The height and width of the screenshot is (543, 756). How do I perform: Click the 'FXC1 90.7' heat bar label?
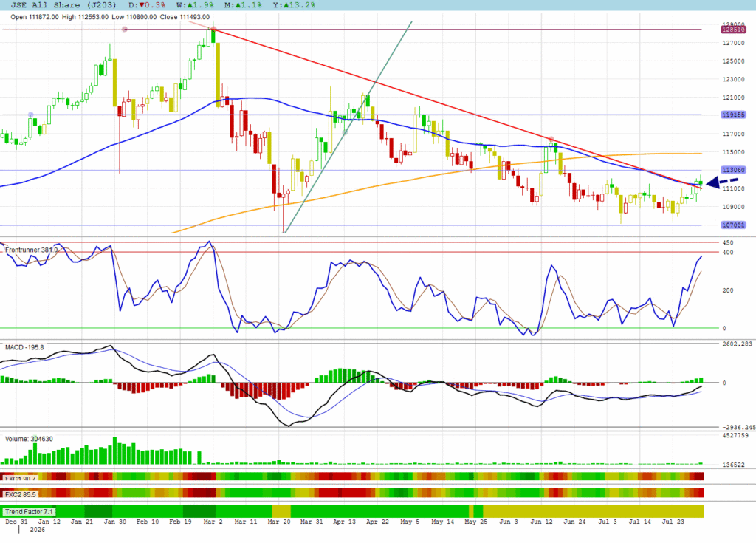pos(20,478)
